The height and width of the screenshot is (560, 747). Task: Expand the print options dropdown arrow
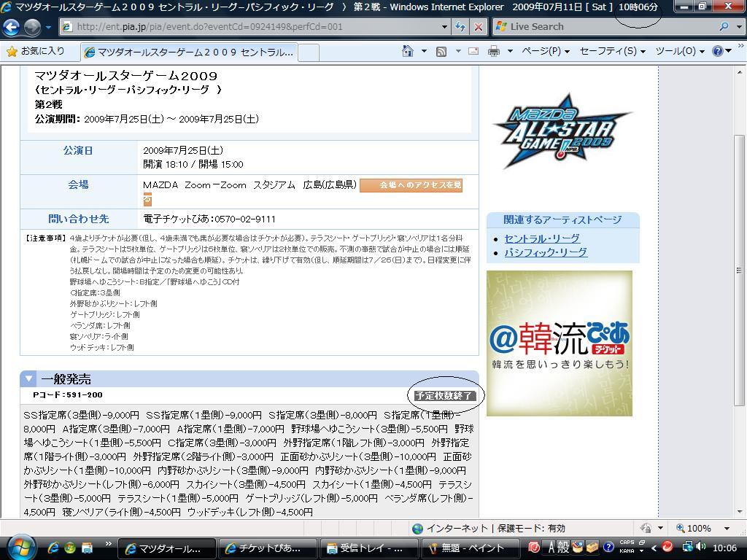point(510,51)
